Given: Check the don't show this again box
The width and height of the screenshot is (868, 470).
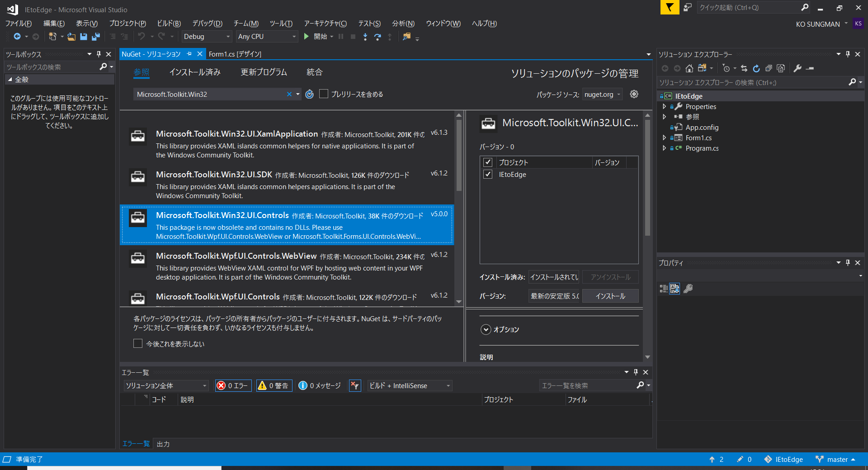Looking at the screenshot, I should pyautogui.click(x=138, y=343).
